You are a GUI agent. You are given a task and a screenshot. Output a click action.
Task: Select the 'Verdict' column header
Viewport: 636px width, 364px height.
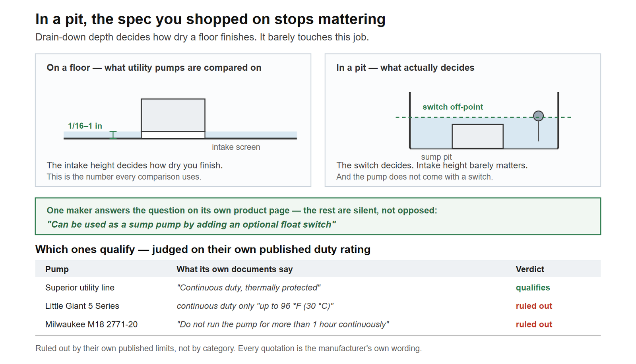[x=530, y=269]
